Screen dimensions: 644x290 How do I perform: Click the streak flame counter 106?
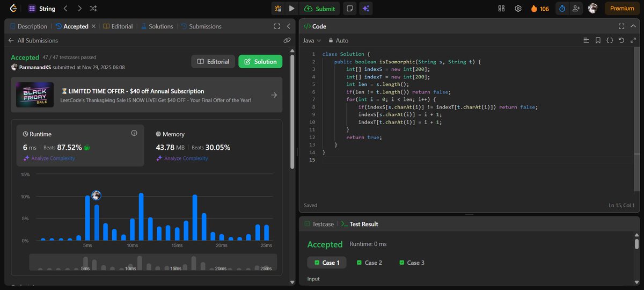pyautogui.click(x=539, y=9)
